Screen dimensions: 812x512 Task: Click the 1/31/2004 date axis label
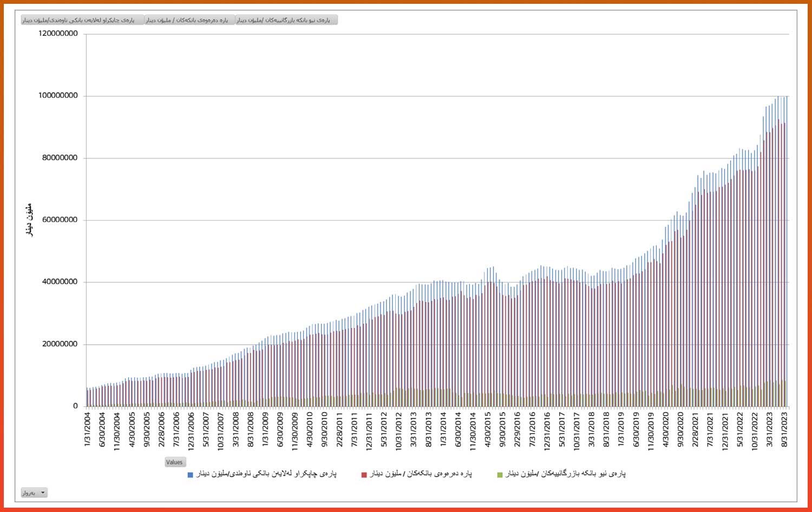point(88,430)
